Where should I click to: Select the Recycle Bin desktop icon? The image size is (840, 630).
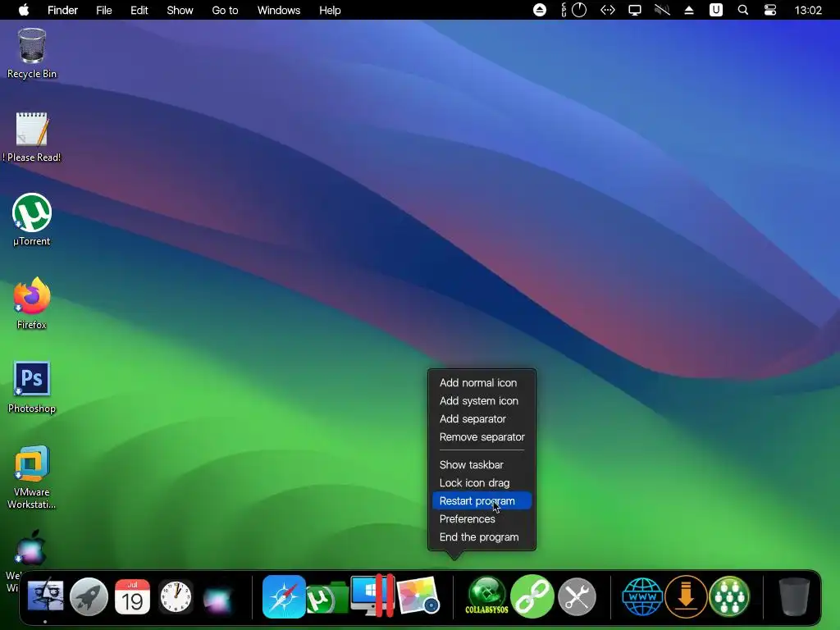[x=32, y=53]
